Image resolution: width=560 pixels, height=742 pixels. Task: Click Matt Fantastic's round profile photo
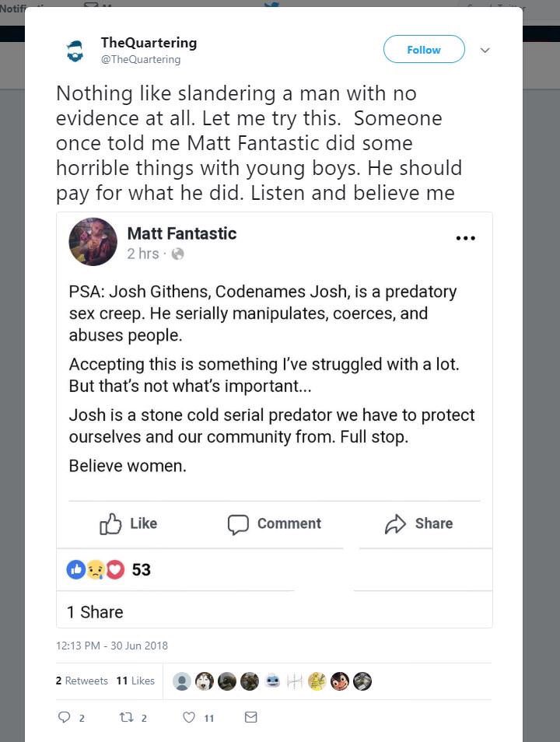93,241
